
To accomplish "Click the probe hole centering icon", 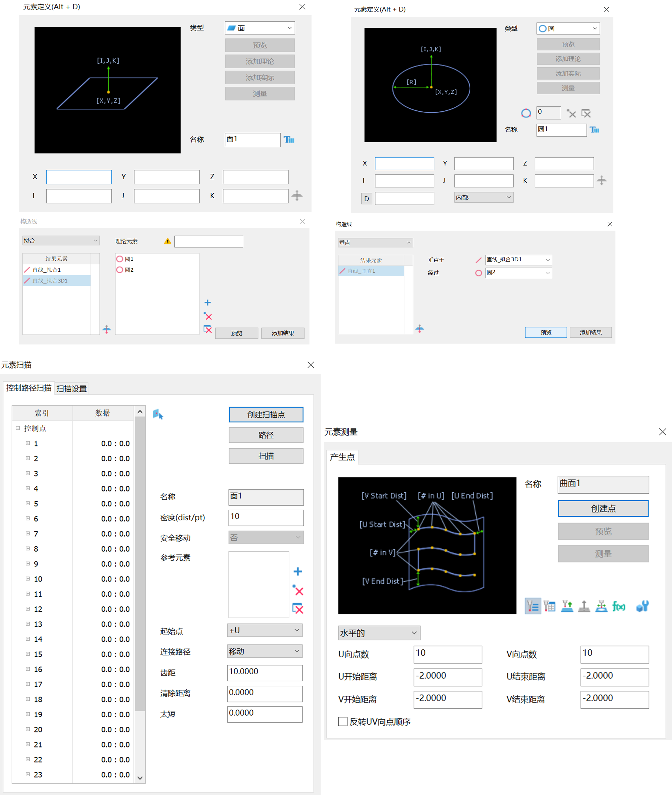I will (602, 606).
